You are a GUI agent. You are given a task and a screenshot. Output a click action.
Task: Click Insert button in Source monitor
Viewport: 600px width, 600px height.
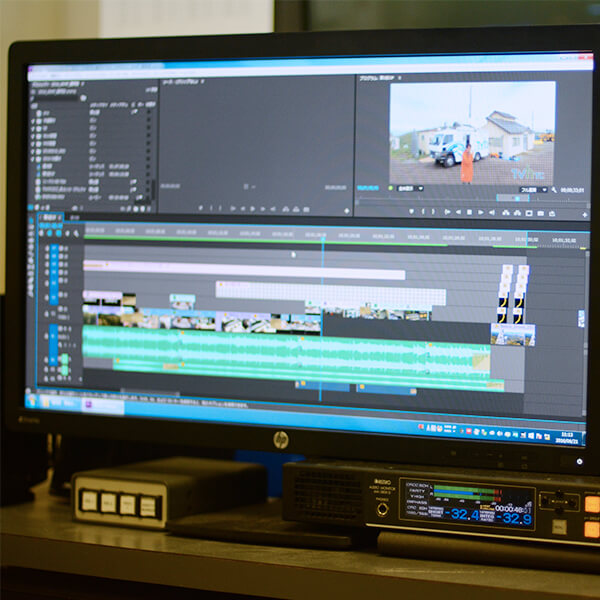click(285, 209)
